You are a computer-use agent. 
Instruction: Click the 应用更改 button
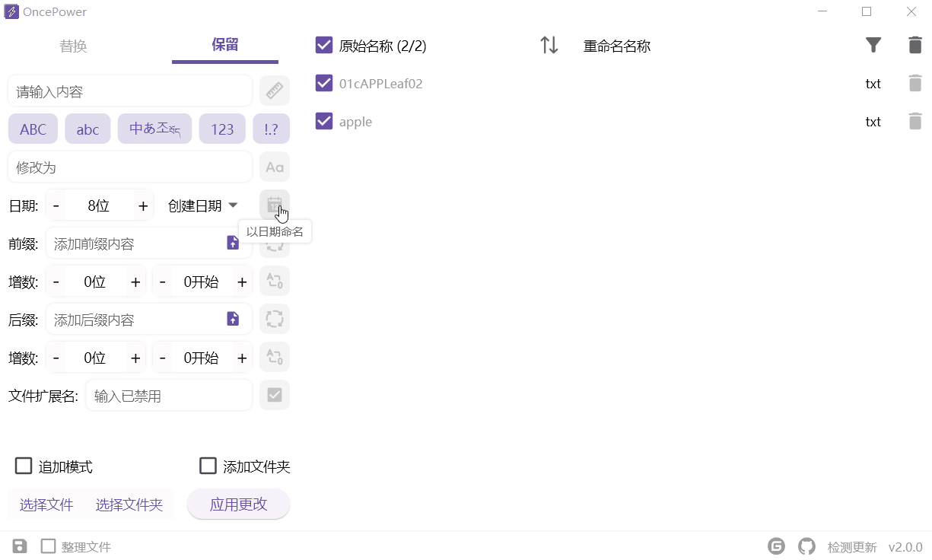(x=238, y=504)
